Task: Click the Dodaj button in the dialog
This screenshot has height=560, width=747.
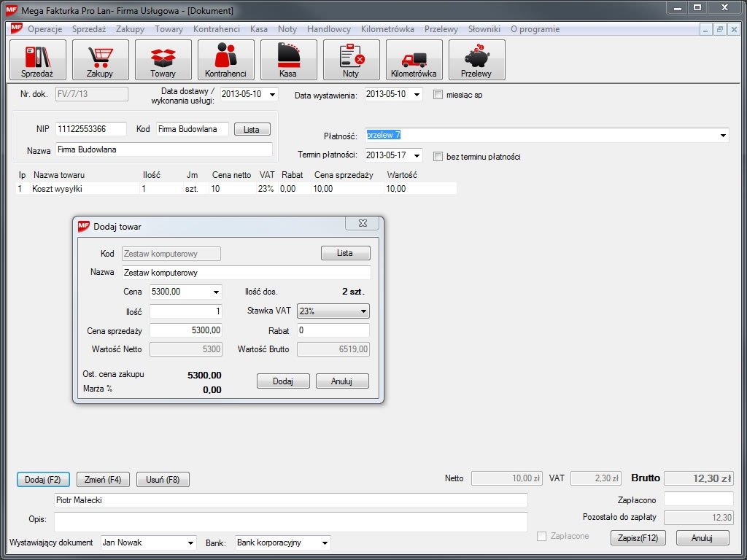Action: click(283, 381)
